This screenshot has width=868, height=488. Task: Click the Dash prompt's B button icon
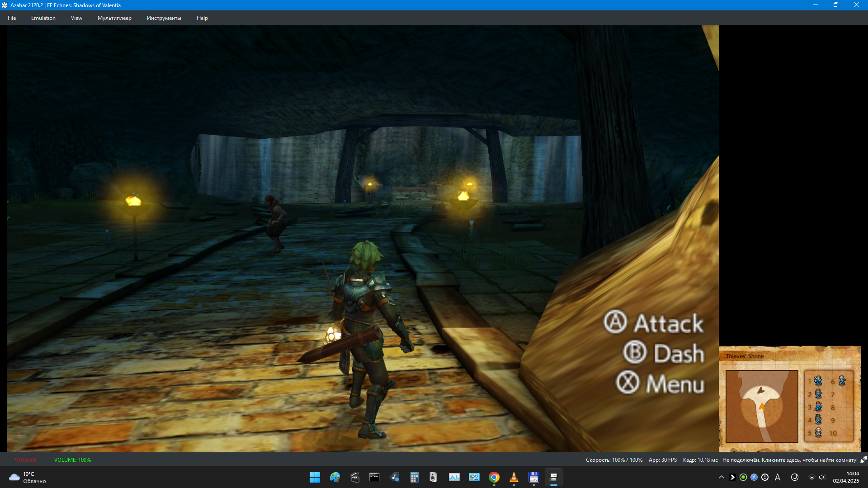[x=635, y=352]
